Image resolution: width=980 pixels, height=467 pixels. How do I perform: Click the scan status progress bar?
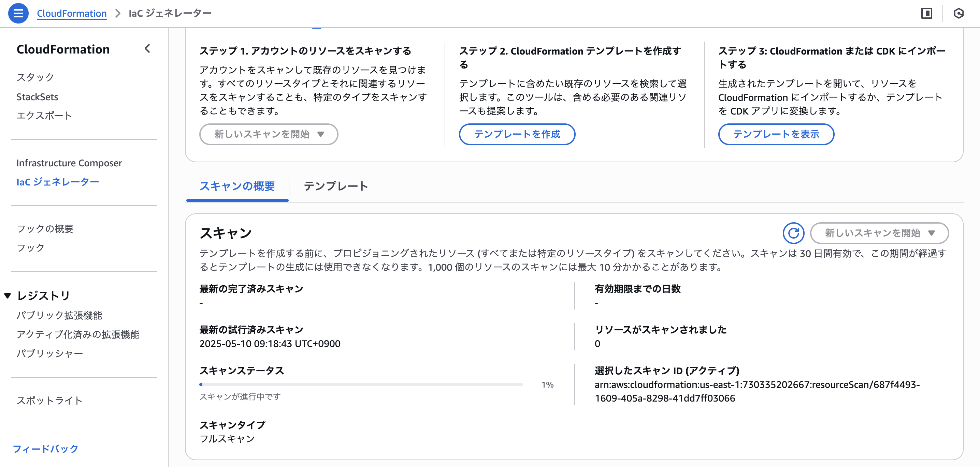tap(361, 385)
